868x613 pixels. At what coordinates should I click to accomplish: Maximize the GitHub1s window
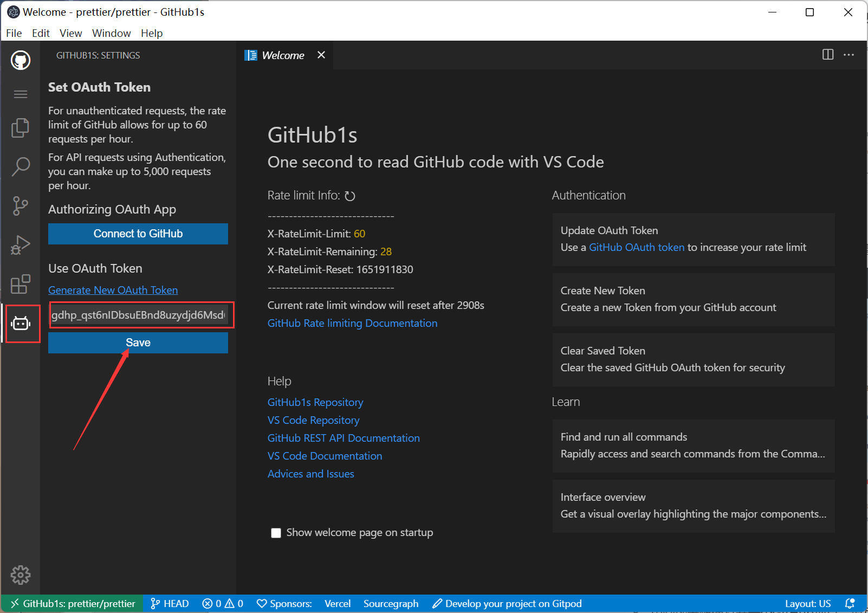point(809,12)
